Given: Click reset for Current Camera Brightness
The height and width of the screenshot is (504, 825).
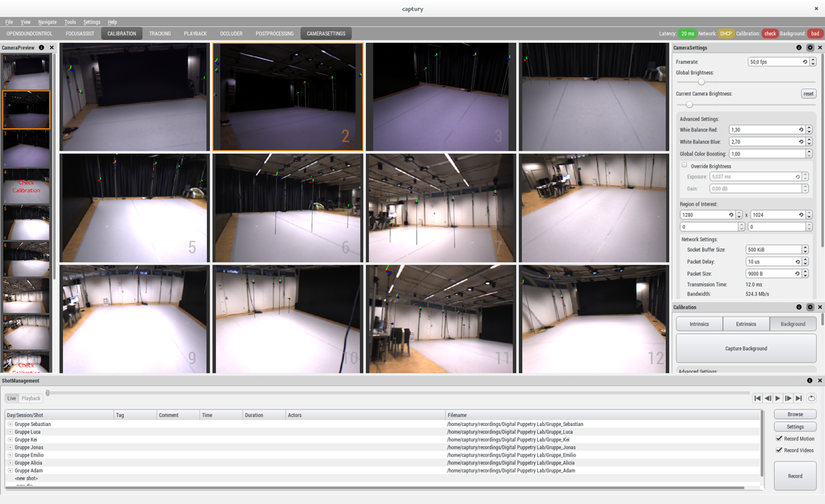Looking at the screenshot, I should tap(808, 94).
